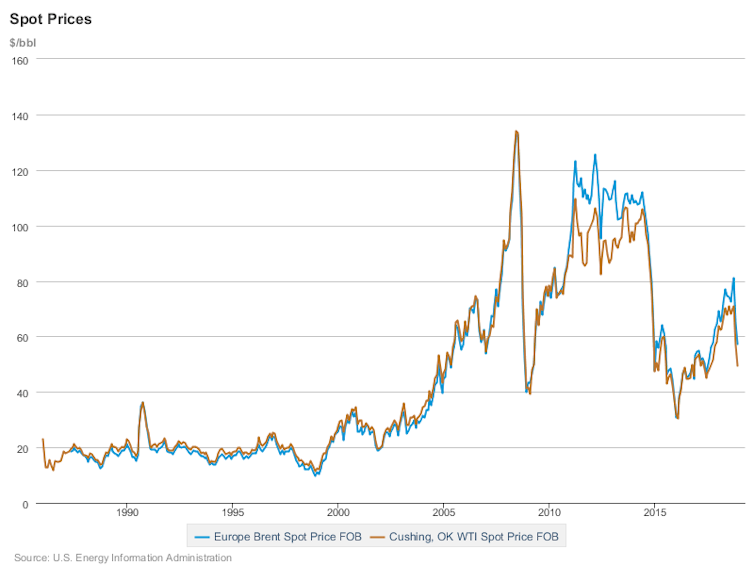The image size is (754, 566).
Task: Click the 100 y-axis value label
Action: (x=19, y=227)
